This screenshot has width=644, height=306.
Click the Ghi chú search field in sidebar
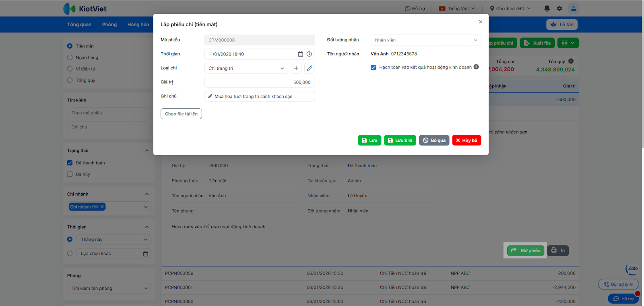tap(109, 127)
